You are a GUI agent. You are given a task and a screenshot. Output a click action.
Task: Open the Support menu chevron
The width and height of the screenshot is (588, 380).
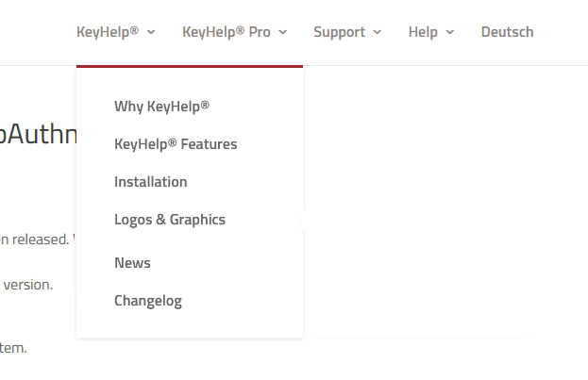pos(378,32)
